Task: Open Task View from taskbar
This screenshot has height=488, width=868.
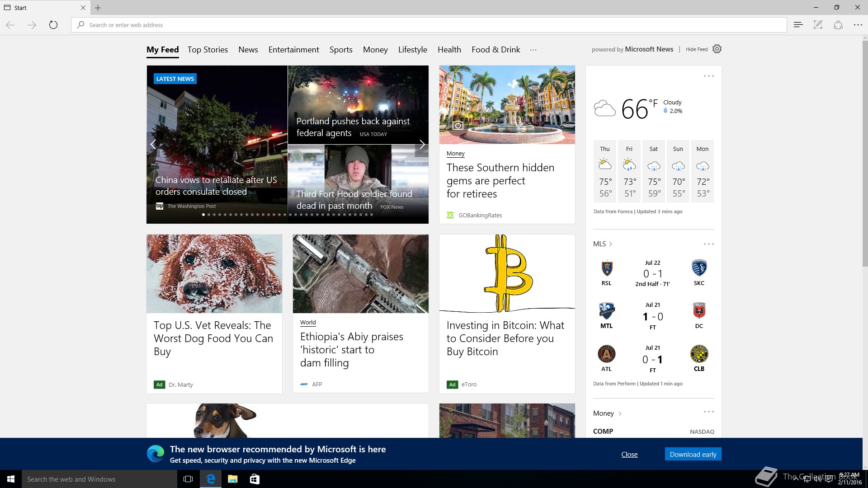Action: coord(188,479)
